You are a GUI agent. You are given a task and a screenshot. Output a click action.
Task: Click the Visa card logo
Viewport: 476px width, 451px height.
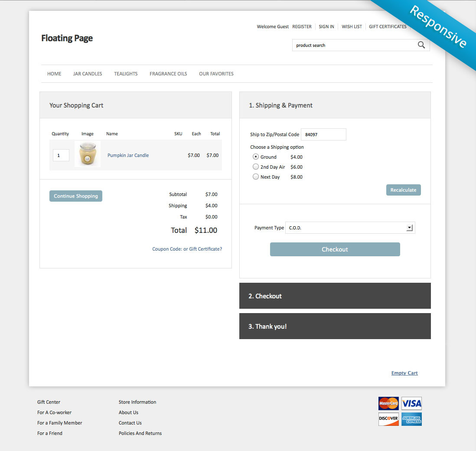pos(411,403)
